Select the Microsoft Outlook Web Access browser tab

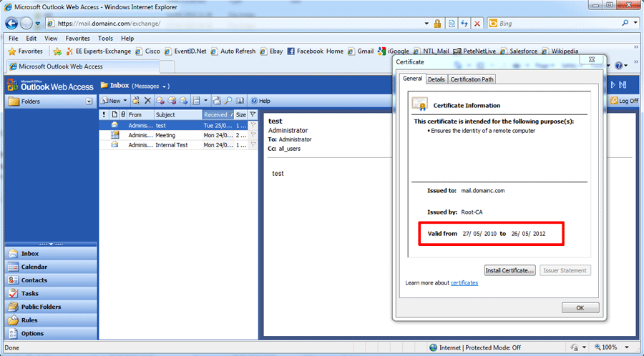pyautogui.click(x=84, y=66)
